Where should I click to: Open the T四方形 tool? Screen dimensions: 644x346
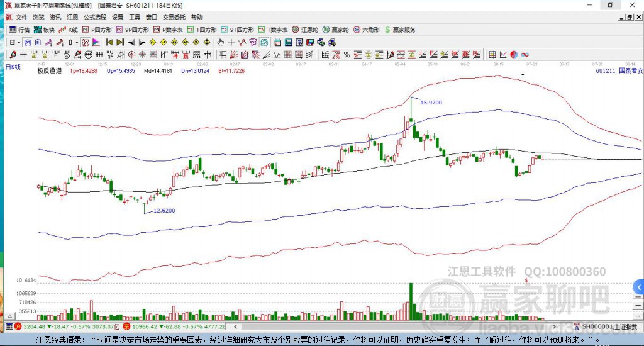coord(202,30)
